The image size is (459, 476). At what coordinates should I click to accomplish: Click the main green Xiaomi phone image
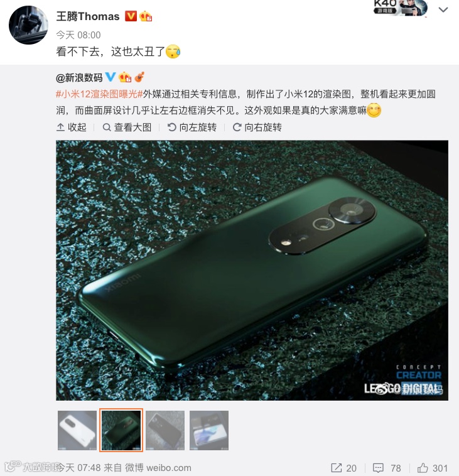[252, 270]
